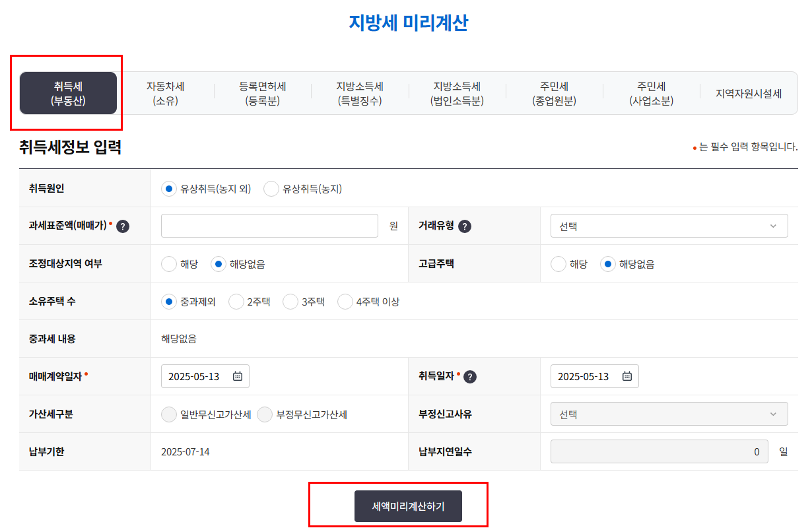Switch to 취득세(부동산) tab
The width and height of the screenshot is (812, 528).
point(68,93)
